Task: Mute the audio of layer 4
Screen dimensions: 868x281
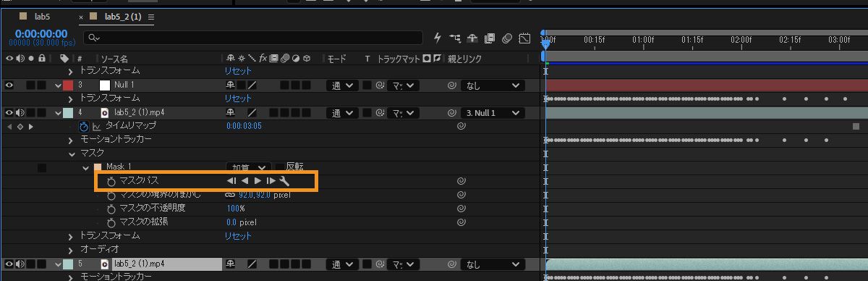Action: [x=20, y=113]
